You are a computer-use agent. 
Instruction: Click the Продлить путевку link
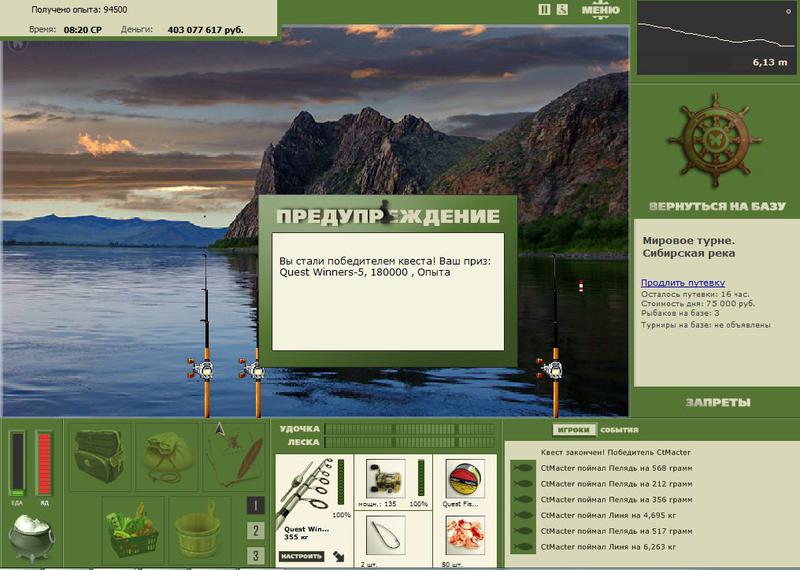683,283
